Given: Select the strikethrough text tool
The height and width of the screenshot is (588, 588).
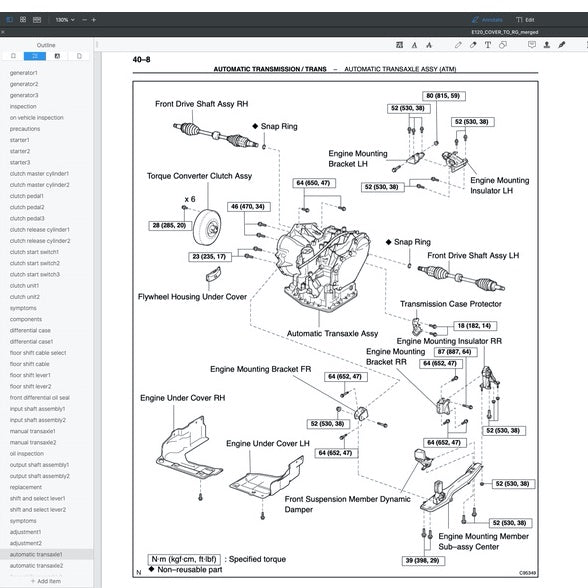Looking at the screenshot, I should pyautogui.click(x=429, y=45).
